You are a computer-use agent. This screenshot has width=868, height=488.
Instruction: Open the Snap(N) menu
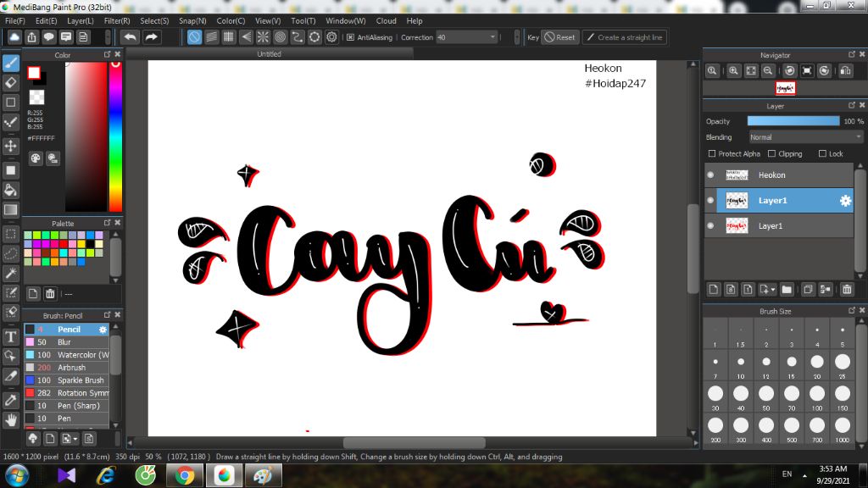192,21
